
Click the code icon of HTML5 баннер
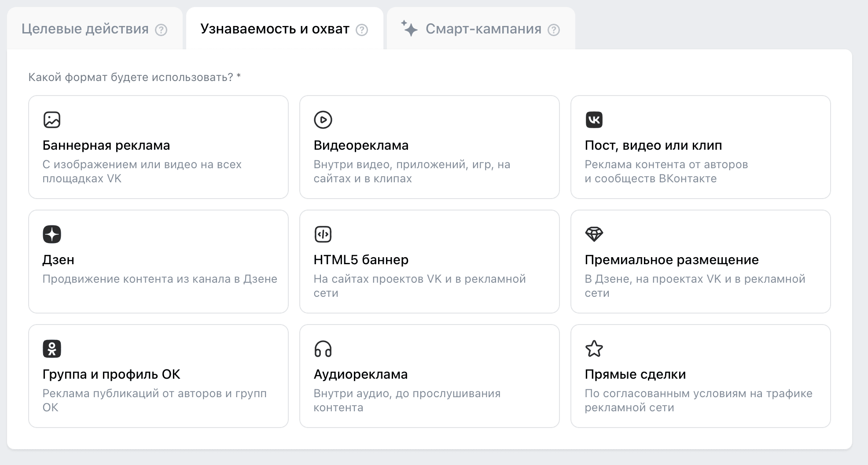[x=323, y=234]
